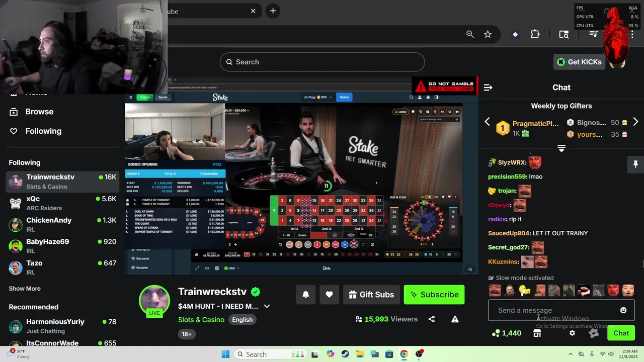The image size is (644, 362).
Task: Open Chrome from the taskbar
Action: point(404,354)
